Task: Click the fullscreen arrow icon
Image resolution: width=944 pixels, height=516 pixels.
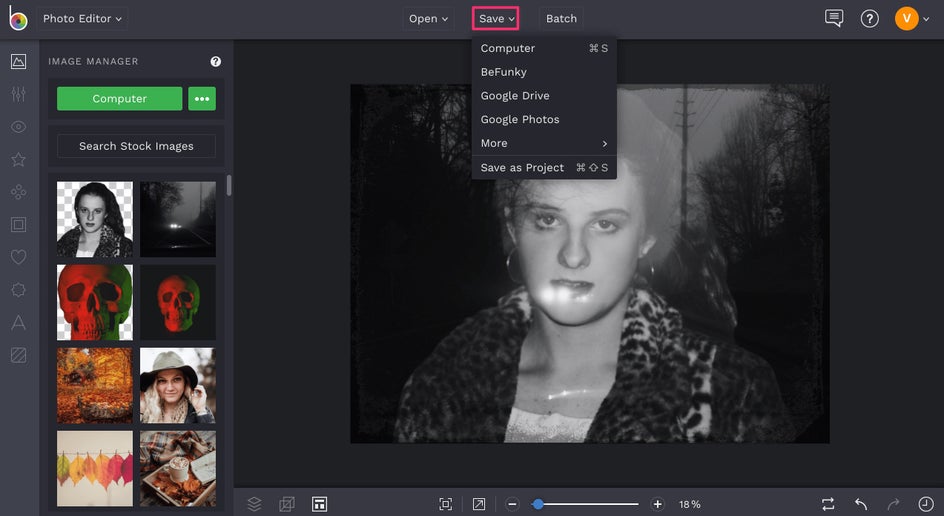Action: click(479, 504)
